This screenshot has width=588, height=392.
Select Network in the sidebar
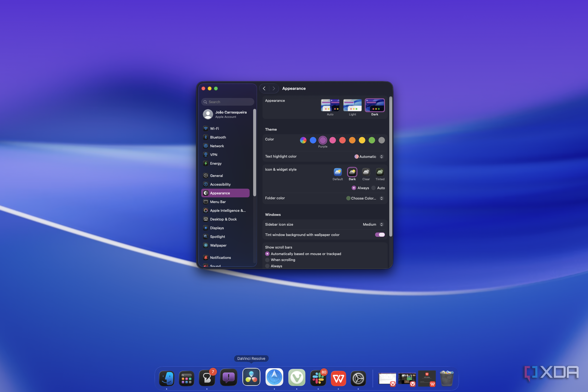click(225, 146)
